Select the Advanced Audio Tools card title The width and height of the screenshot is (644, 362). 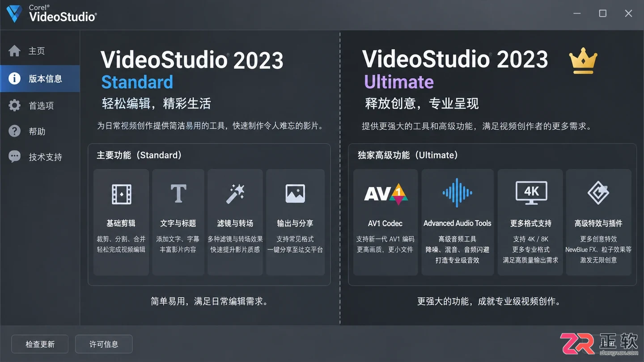coord(458,223)
